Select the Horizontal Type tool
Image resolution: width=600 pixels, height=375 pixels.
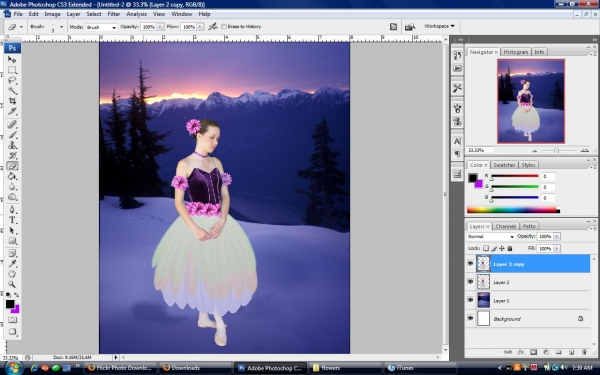12,220
